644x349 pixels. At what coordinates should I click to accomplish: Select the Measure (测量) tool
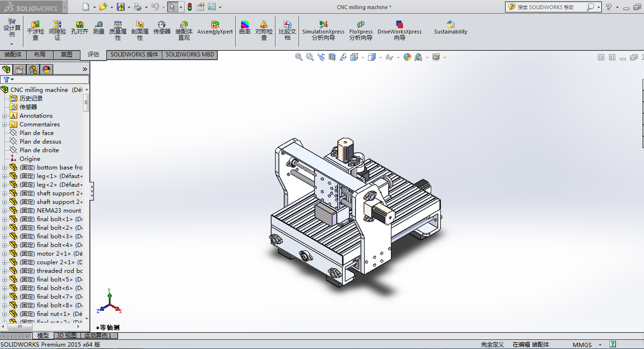pos(99,28)
